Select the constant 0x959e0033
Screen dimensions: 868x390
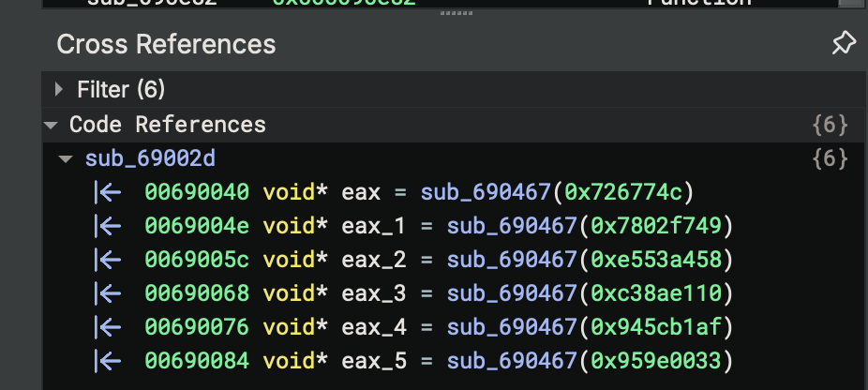[x=656, y=361]
